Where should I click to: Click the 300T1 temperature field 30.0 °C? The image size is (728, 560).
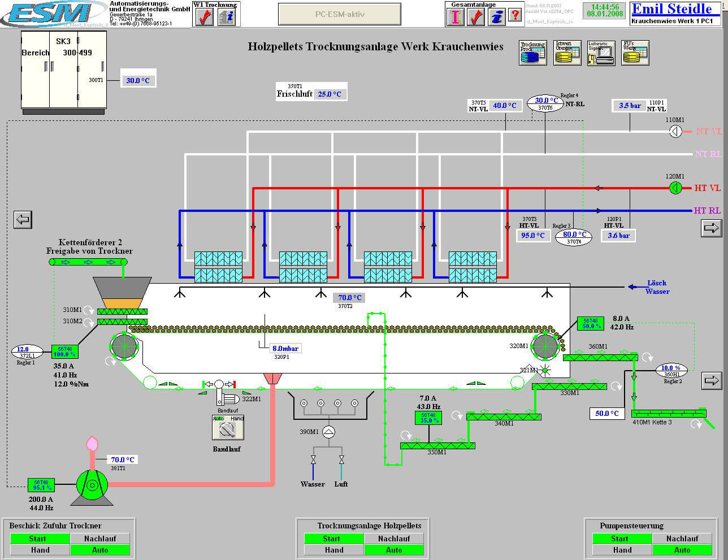138,80
